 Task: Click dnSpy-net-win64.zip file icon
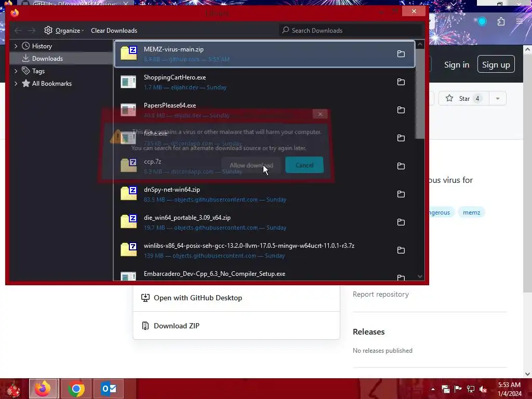pos(129,193)
